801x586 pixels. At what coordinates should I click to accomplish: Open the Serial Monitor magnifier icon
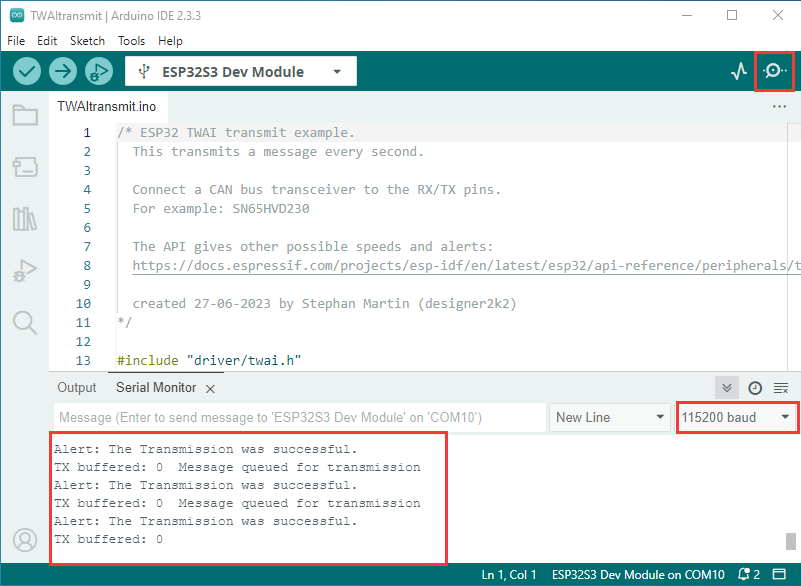[x=774, y=71]
